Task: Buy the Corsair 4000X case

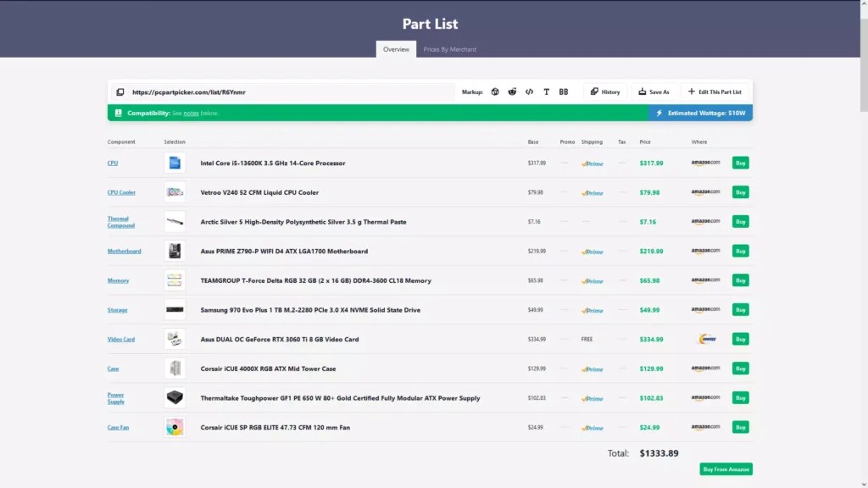Action: point(740,369)
